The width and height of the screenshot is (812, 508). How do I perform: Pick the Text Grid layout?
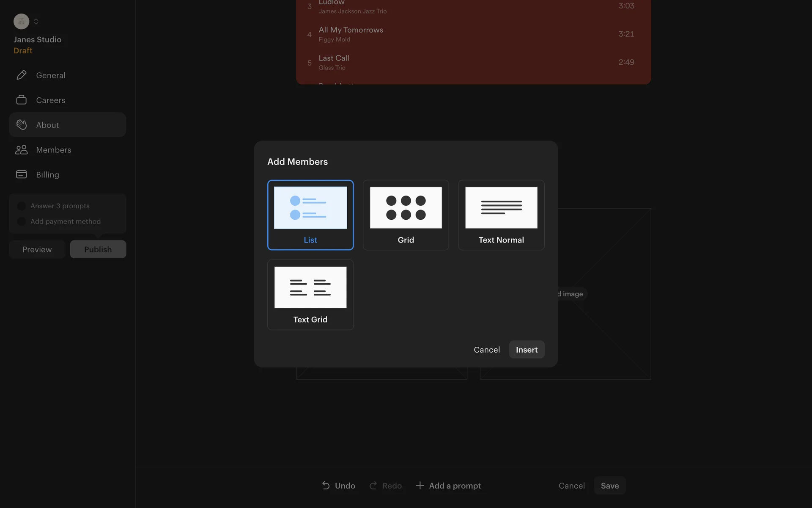tap(310, 295)
